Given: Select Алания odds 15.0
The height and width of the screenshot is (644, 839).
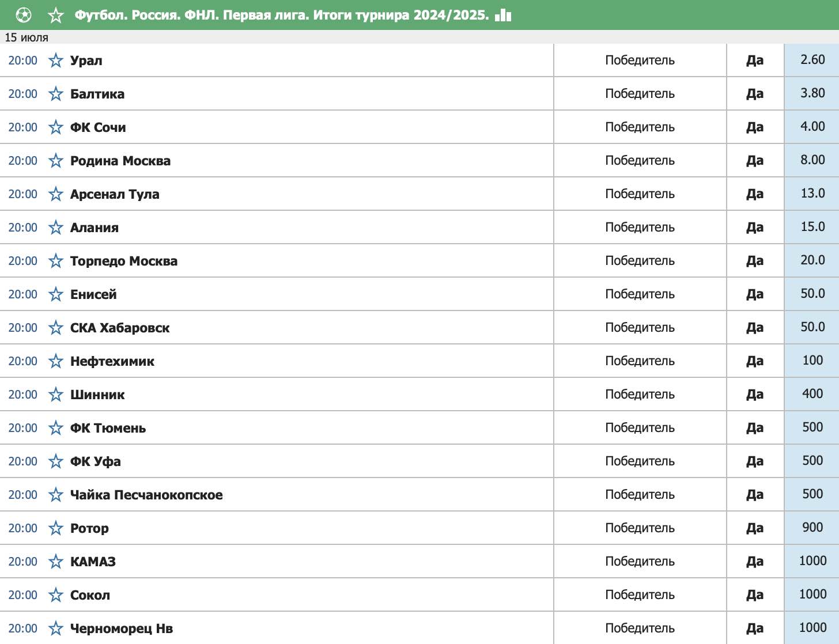Looking at the screenshot, I should pyautogui.click(x=812, y=227).
